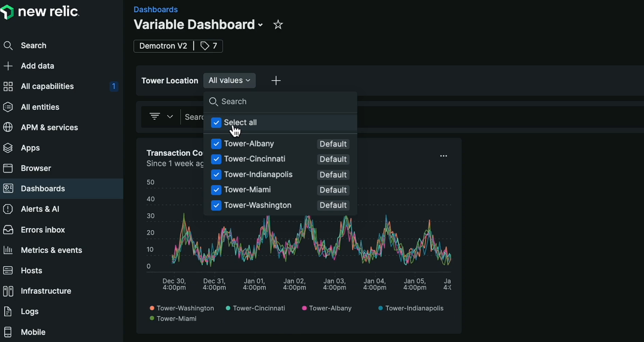The image size is (644, 342).
Task: Expand the filter bar chevron dropdown
Action: tap(170, 117)
